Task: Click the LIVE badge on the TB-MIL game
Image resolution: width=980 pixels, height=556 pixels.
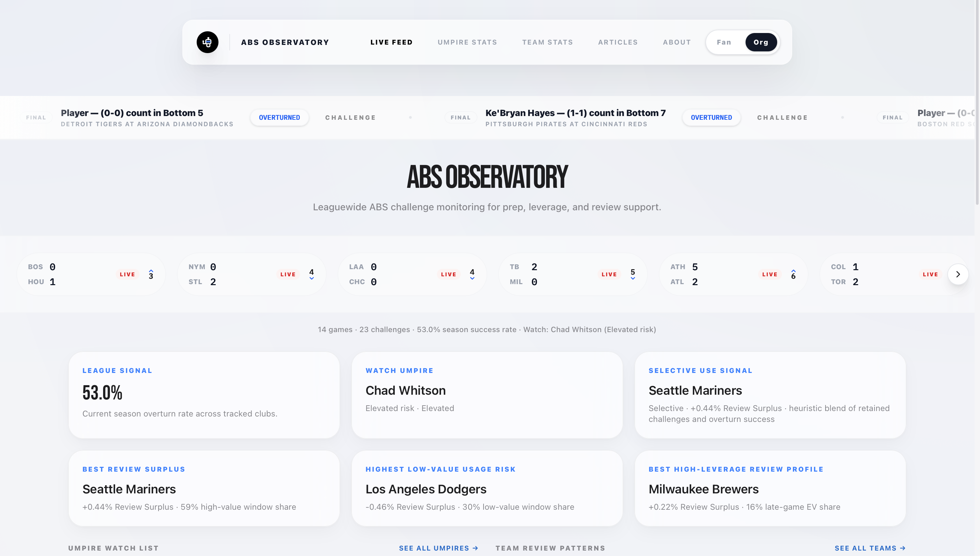Action: click(x=609, y=274)
